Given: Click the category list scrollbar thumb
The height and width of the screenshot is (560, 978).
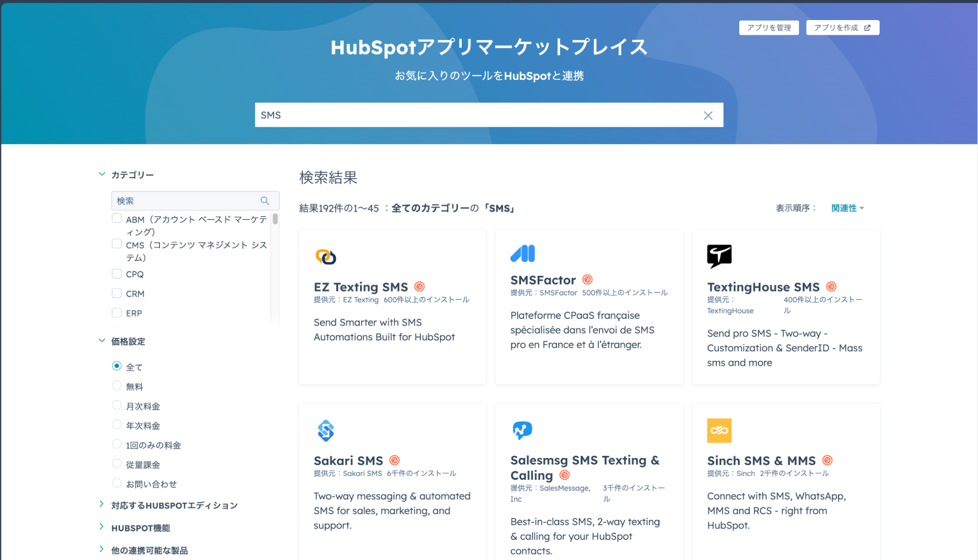Looking at the screenshot, I should tap(275, 219).
